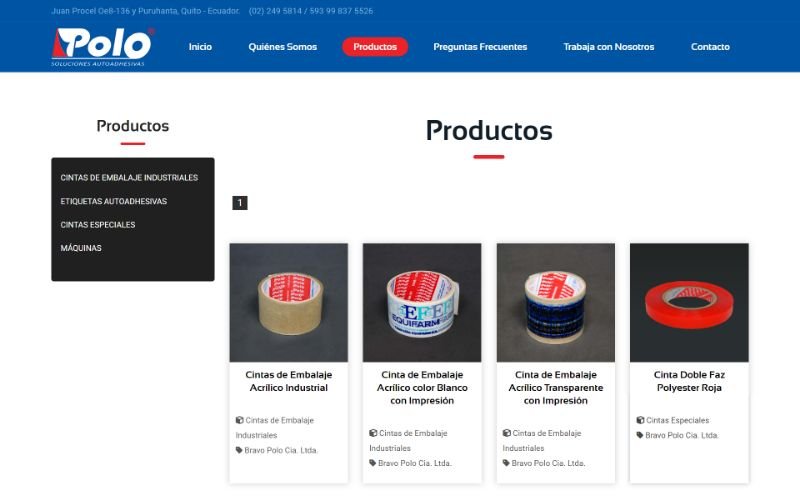Click pagination page 1 button
Viewport: 800px width, 500px height.
click(x=240, y=203)
